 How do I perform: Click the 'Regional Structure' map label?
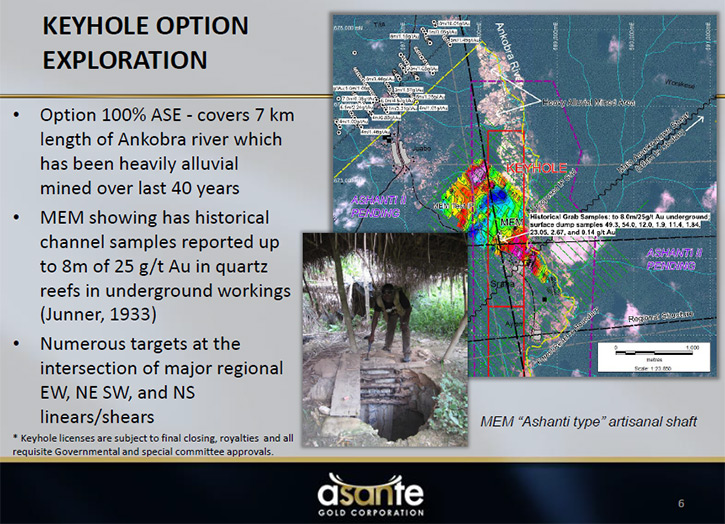coord(661,317)
